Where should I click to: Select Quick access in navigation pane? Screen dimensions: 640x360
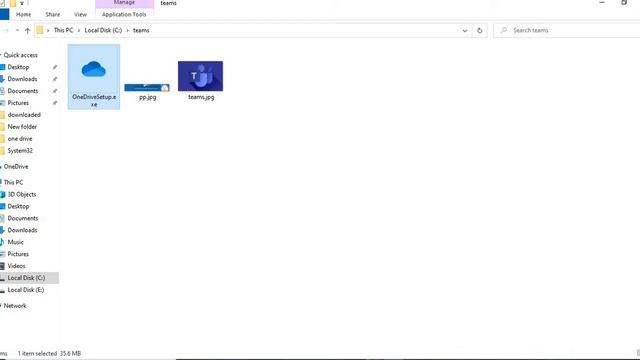[x=20, y=55]
